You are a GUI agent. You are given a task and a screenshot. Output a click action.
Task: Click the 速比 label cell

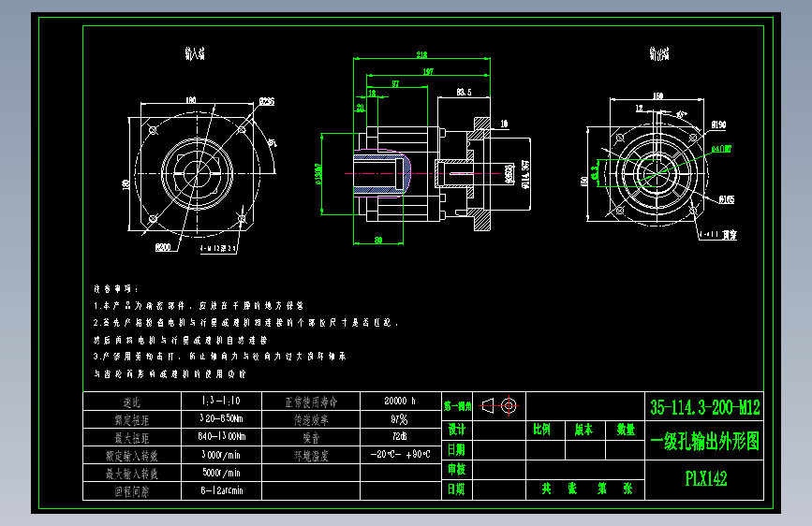[131, 402]
